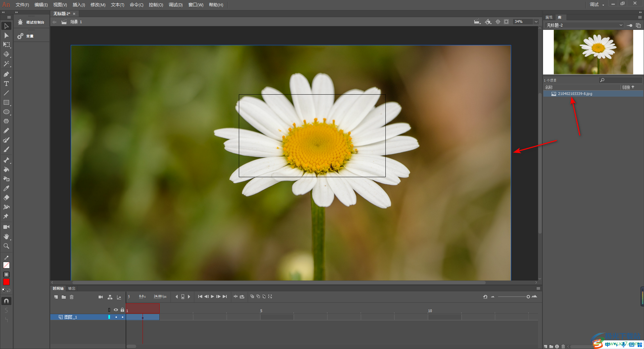This screenshot has height=349, width=644.
Task: Toggle outline column header for all layers
Action: tap(109, 310)
